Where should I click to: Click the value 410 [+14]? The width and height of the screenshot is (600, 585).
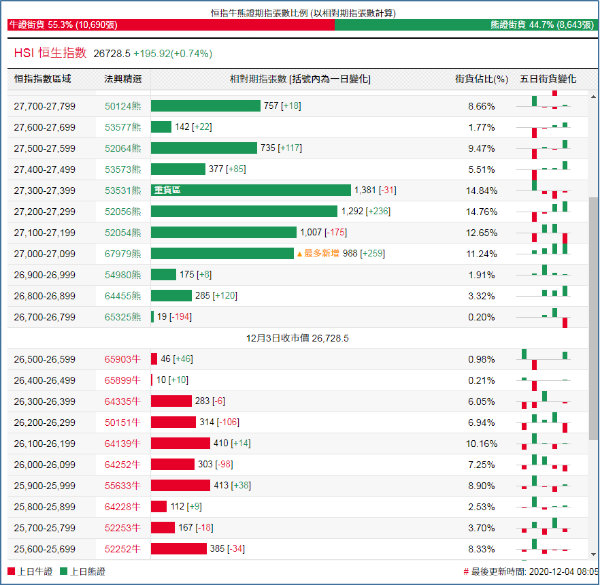click(232, 443)
